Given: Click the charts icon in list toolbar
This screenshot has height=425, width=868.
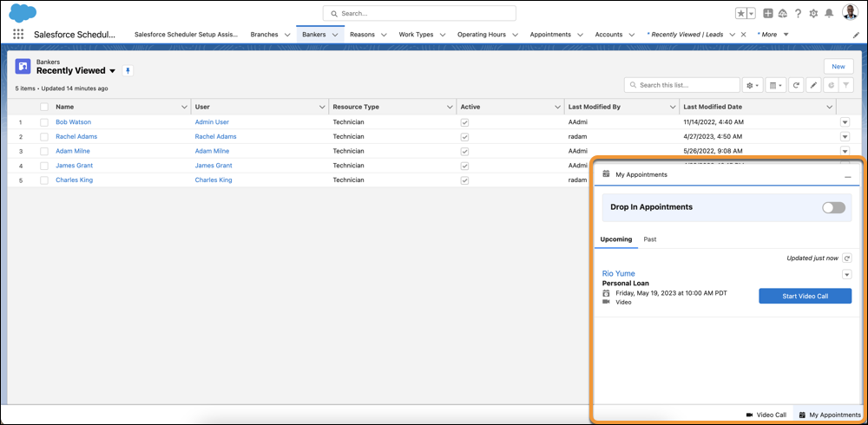Looking at the screenshot, I should pyautogui.click(x=831, y=85).
